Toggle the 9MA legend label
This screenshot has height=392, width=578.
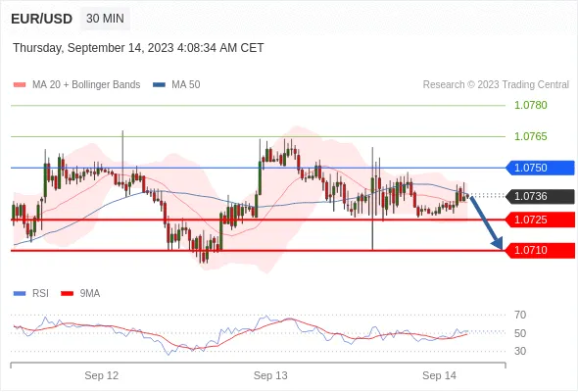tap(90, 294)
